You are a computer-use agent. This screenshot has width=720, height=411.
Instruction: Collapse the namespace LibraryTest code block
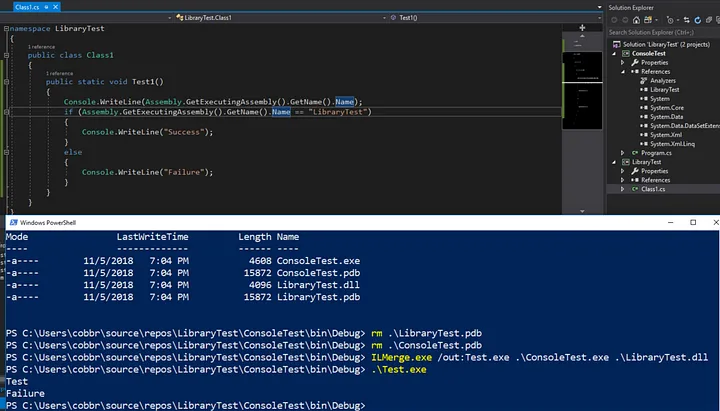[6, 28]
